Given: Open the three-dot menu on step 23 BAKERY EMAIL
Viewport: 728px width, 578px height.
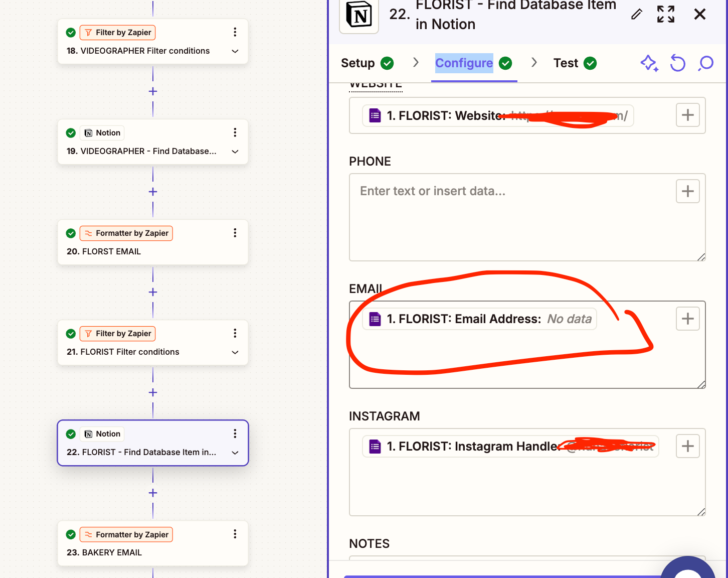Looking at the screenshot, I should coord(235,534).
